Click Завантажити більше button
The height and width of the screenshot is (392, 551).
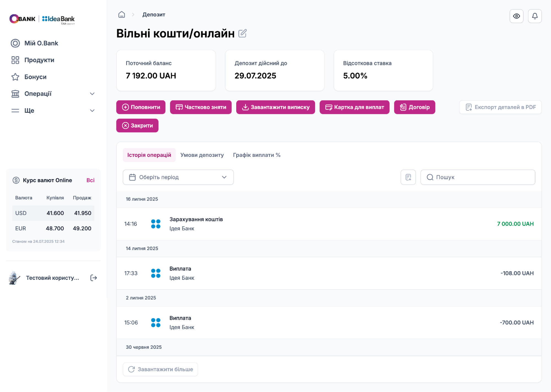point(160,369)
